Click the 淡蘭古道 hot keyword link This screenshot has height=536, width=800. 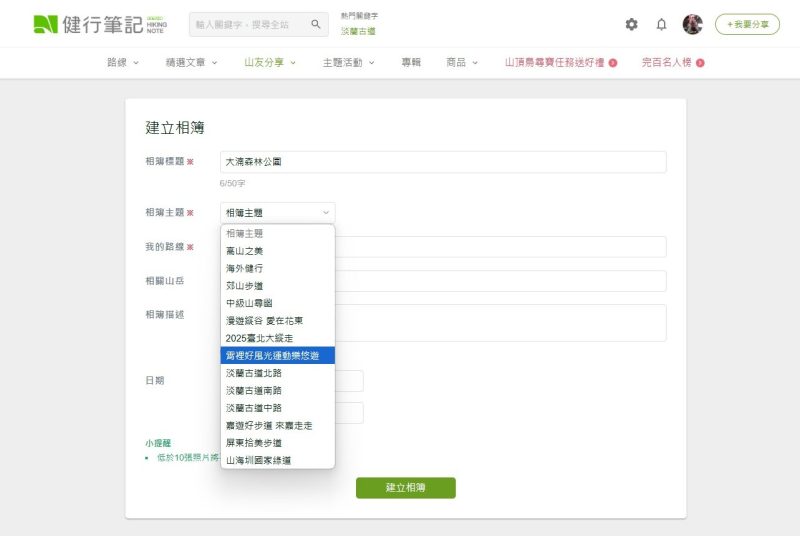(358, 32)
